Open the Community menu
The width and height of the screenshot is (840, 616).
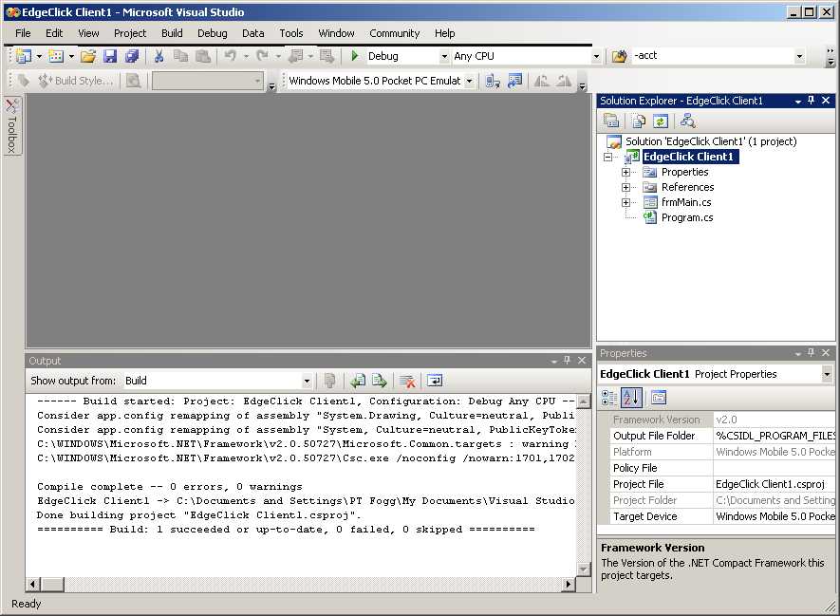(x=394, y=33)
